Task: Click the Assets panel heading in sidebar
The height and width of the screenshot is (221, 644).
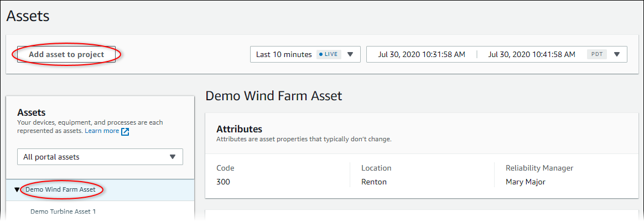Action: (x=31, y=112)
